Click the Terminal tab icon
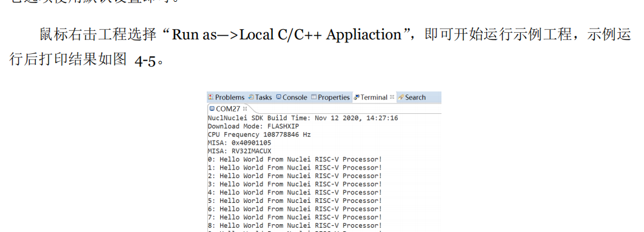Screen dimensions: 644x232 (x=357, y=98)
